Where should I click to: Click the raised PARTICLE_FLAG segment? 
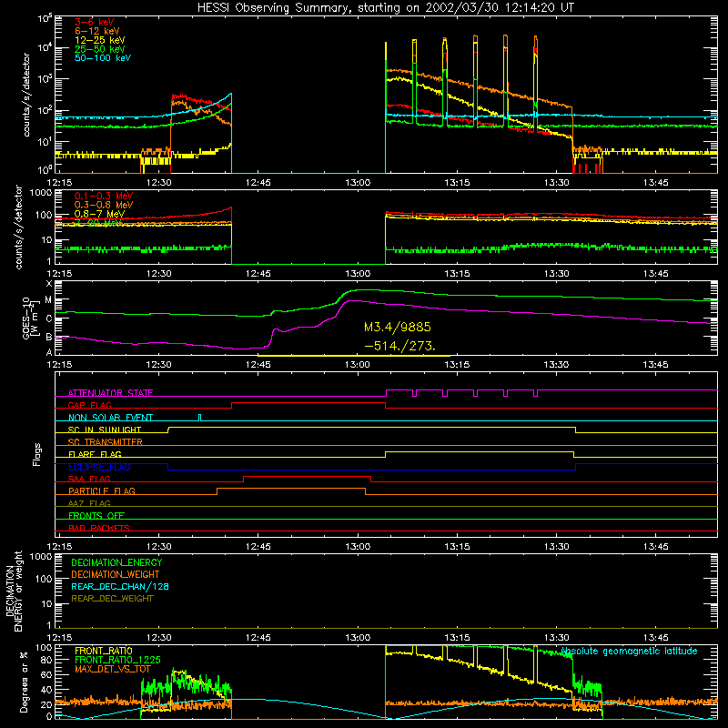pyautogui.click(x=291, y=489)
